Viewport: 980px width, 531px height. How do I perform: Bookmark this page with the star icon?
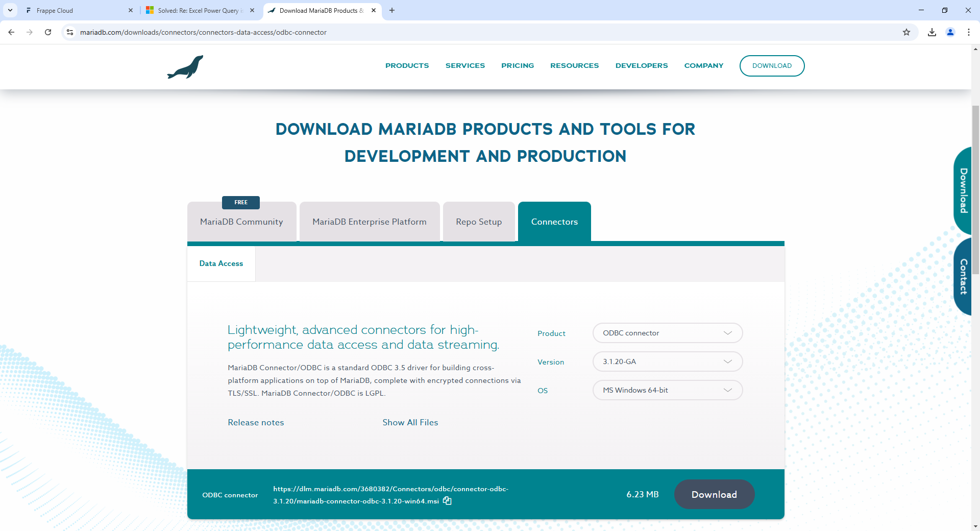(x=906, y=32)
